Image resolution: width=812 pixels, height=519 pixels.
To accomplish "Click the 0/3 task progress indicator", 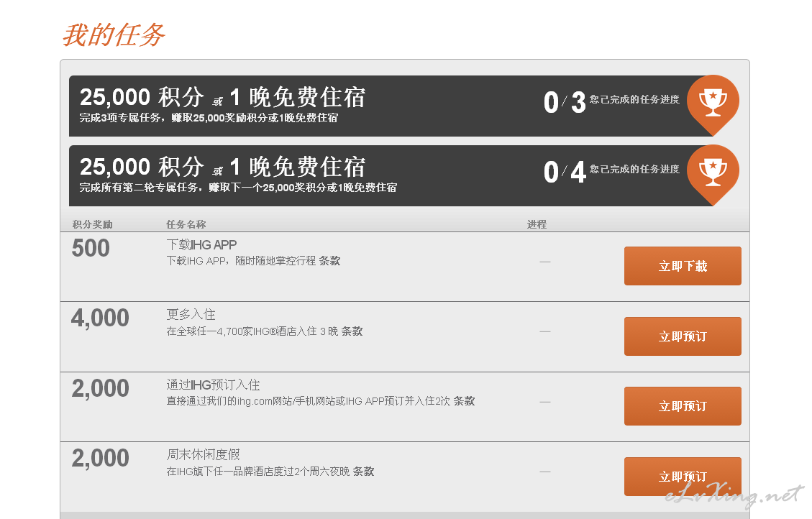I will pyautogui.click(x=565, y=102).
